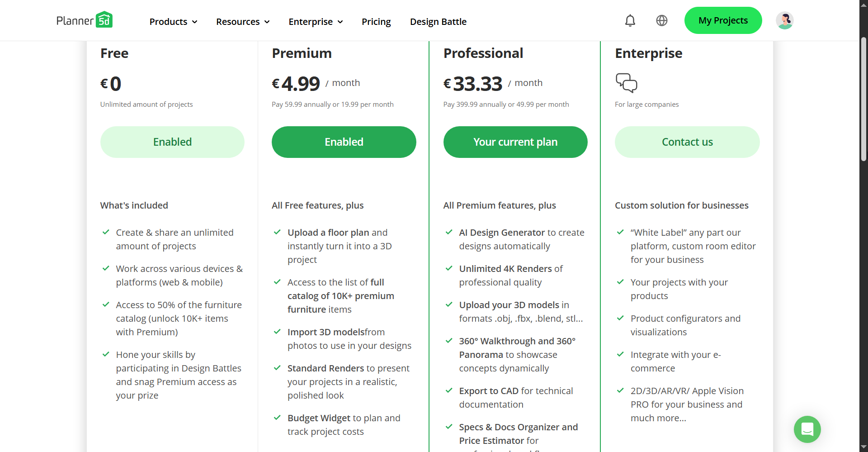Click the Free plan Enabled button
This screenshot has width=868, height=452.
pos(172,142)
